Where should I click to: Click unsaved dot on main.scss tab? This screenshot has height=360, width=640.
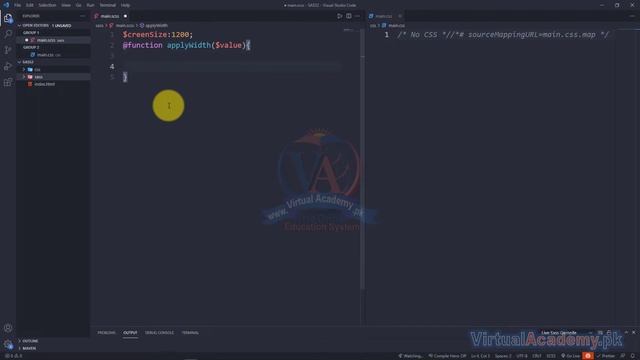point(125,16)
